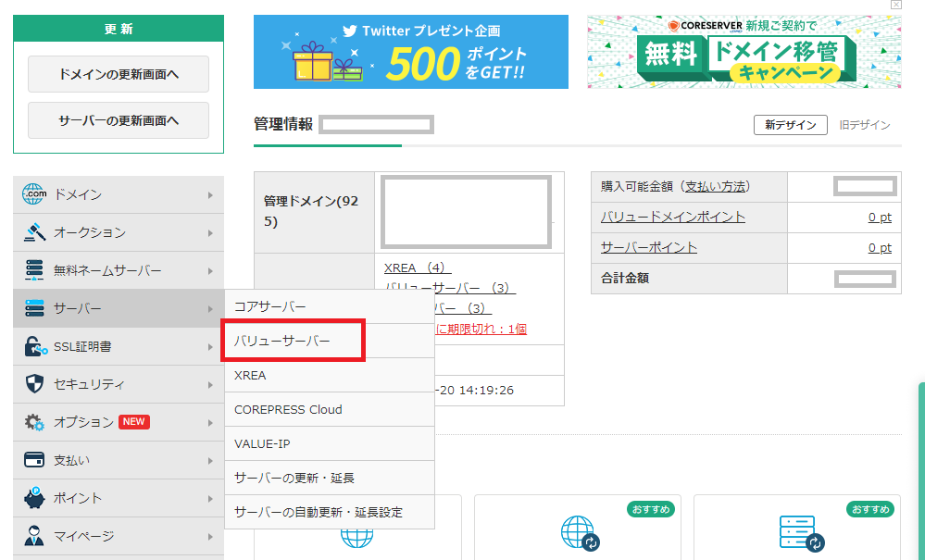The width and height of the screenshot is (925, 560).
Task: Close the advertisement with the X icon
Action: (x=896, y=5)
